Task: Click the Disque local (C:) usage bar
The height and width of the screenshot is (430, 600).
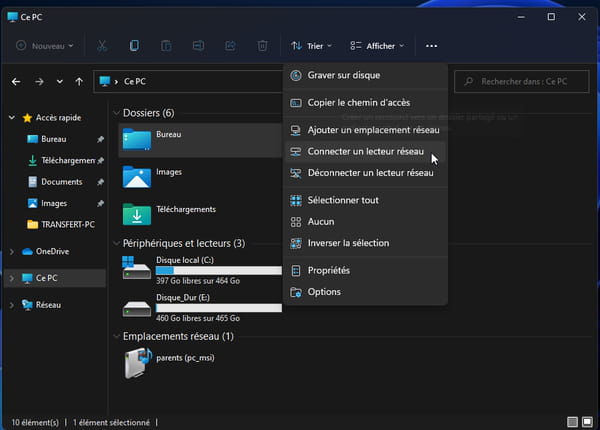Action: coord(218,270)
